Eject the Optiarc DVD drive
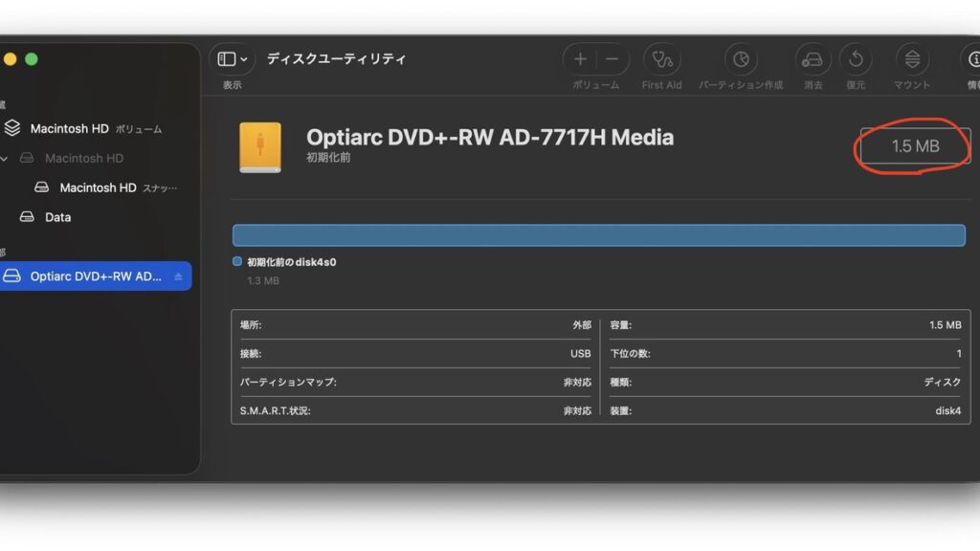980x551 pixels. [178, 276]
